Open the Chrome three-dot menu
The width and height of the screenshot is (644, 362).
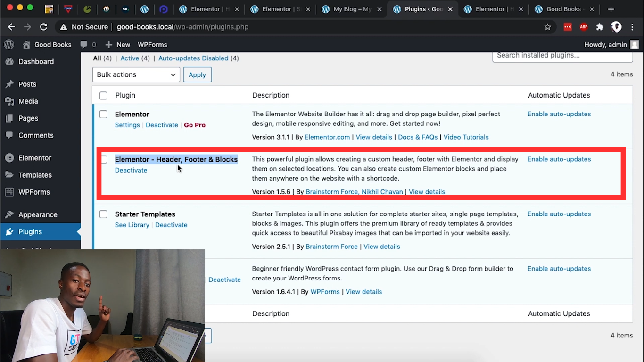(632, 27)
